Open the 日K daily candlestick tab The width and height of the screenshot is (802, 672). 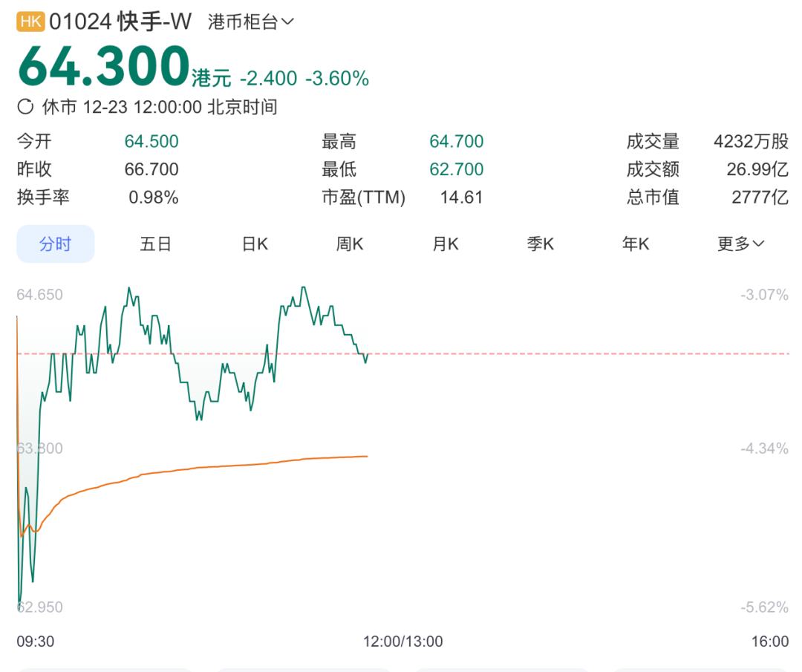[255, 244]
